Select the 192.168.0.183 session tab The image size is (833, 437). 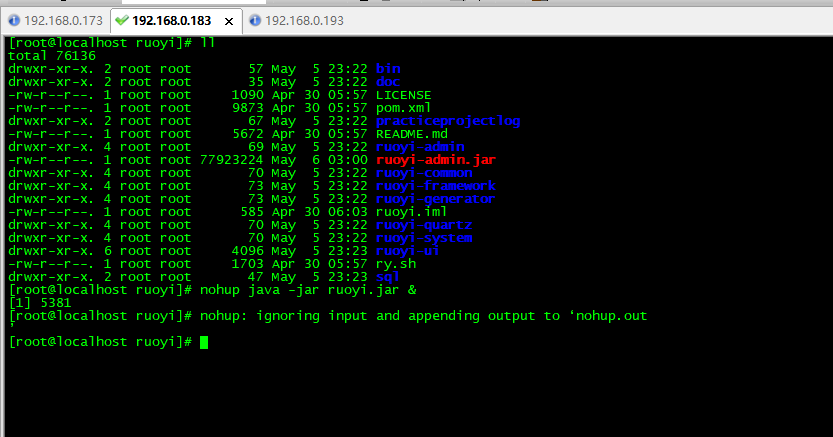171,21
